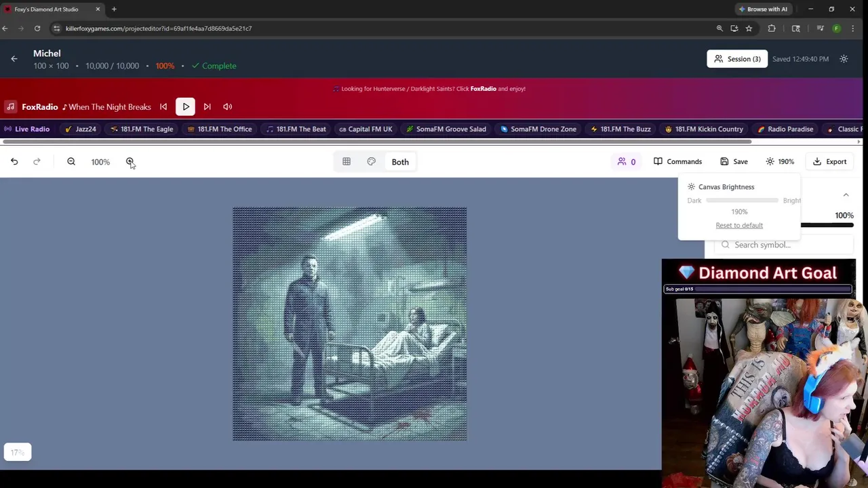Click the install app icon in address bar
Viewport: 868px width, 488px height.
pos(734,28)
